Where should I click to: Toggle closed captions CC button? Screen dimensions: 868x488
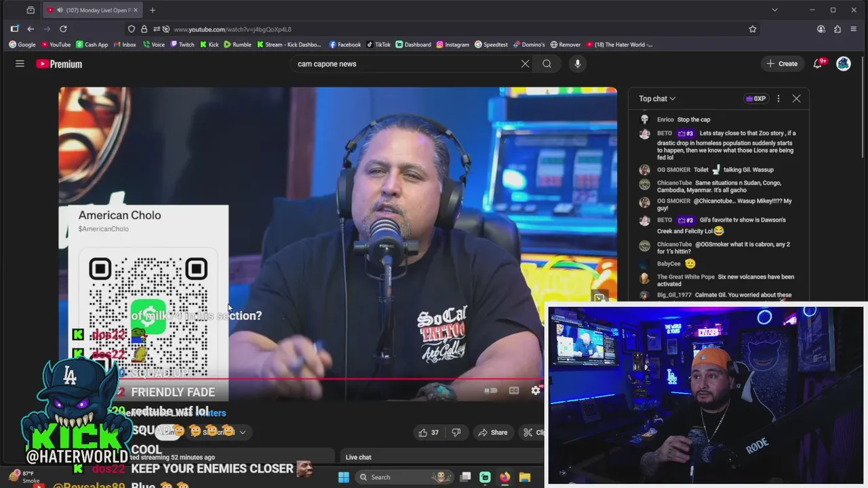tap(514, 390)
